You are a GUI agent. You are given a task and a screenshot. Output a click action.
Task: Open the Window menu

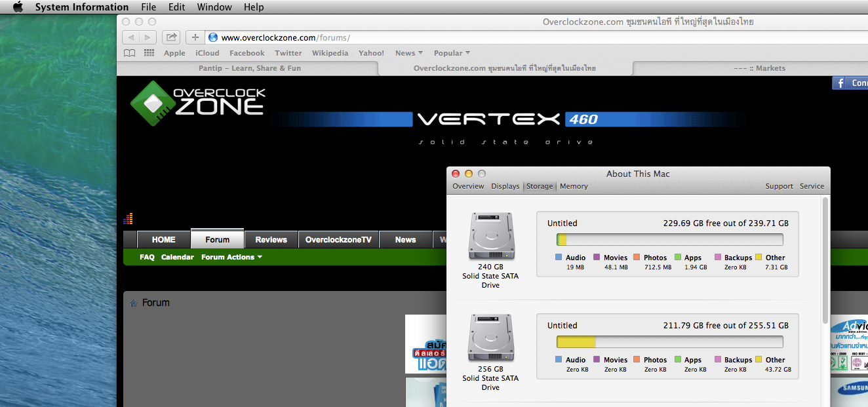[x=214, y=7]
